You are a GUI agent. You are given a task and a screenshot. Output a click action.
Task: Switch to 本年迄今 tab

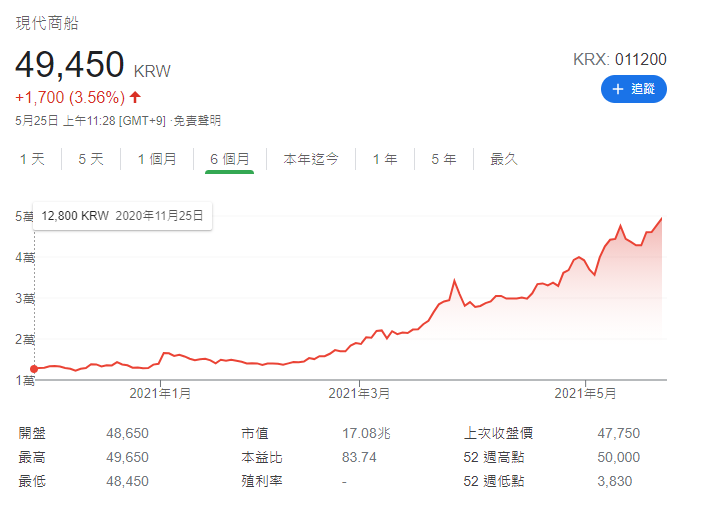(311, 159)
